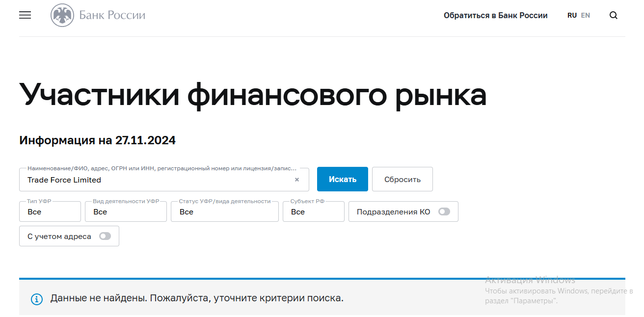Open the "Субъект РФ" dropdown
This screenshot has width=644, height=317.
click(x=313, y=211)
